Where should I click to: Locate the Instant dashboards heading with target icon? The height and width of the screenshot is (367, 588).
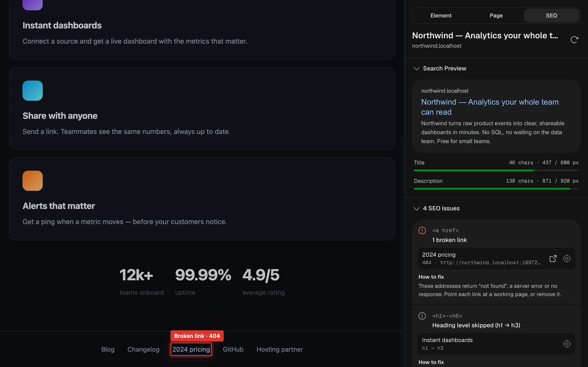(567, 344)
